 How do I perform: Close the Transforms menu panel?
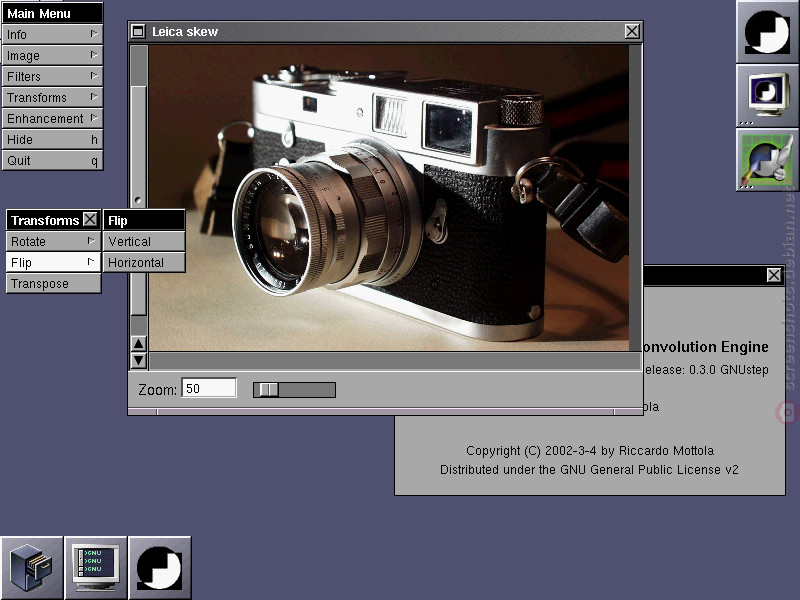pyautogui.click(x=90, y=219)
